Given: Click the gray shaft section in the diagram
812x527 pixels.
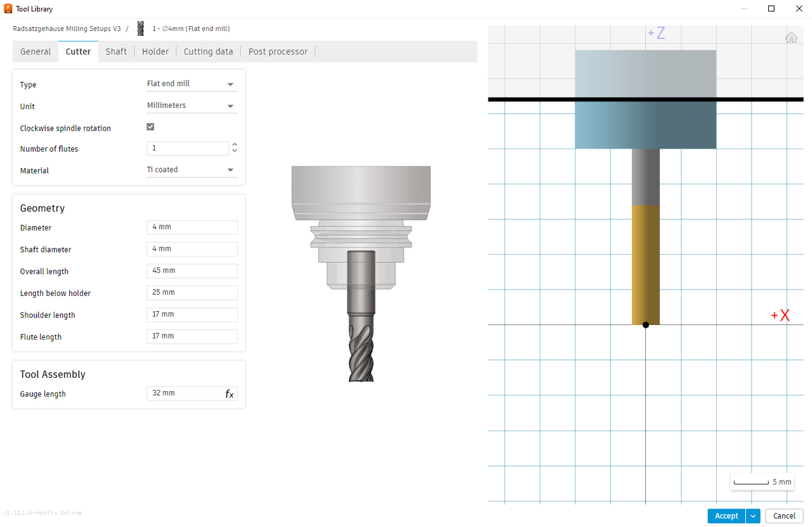Looking at the screenshot, I should pos(646,177).
